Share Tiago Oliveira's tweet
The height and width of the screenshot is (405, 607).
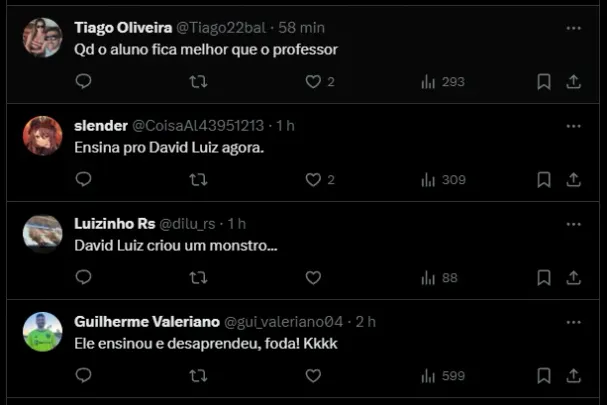pos(574,81)
